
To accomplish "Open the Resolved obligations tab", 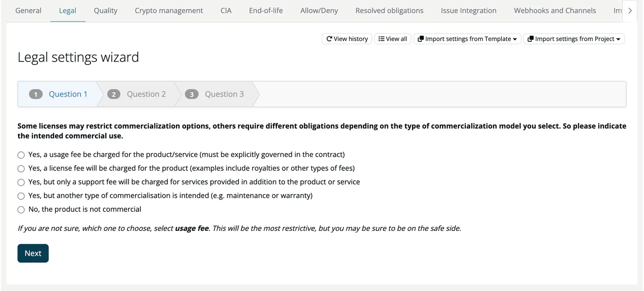I will (389, 10).
